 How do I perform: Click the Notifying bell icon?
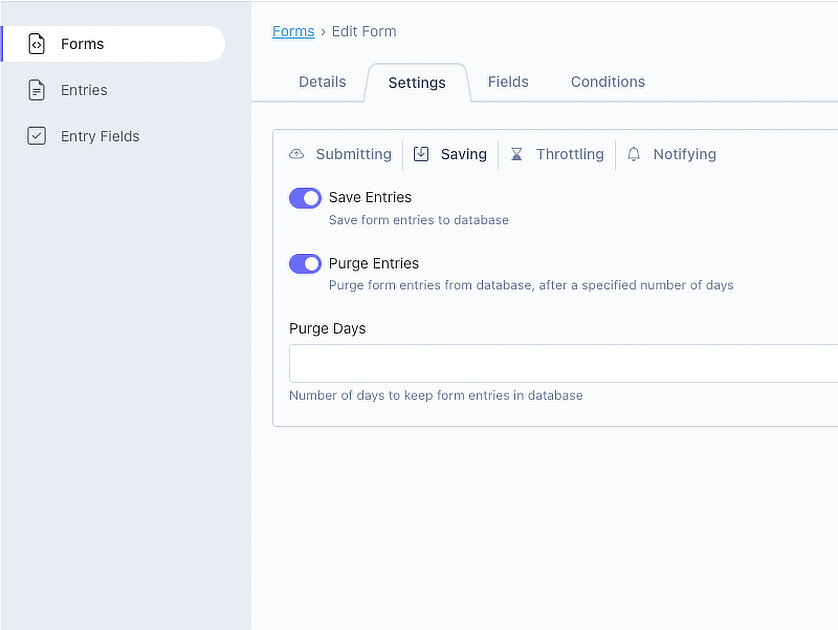point(633,154)
